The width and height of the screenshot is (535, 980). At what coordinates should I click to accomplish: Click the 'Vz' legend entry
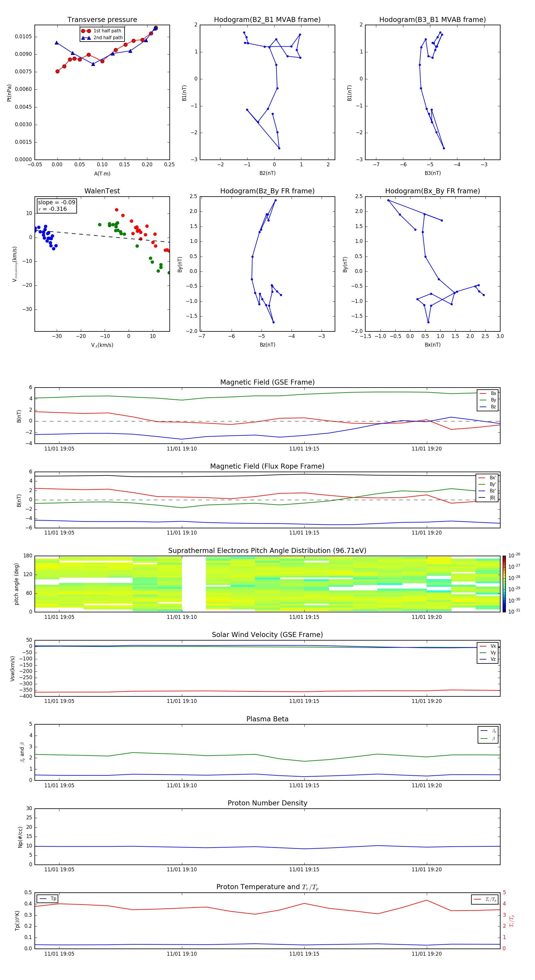(488, 659)
